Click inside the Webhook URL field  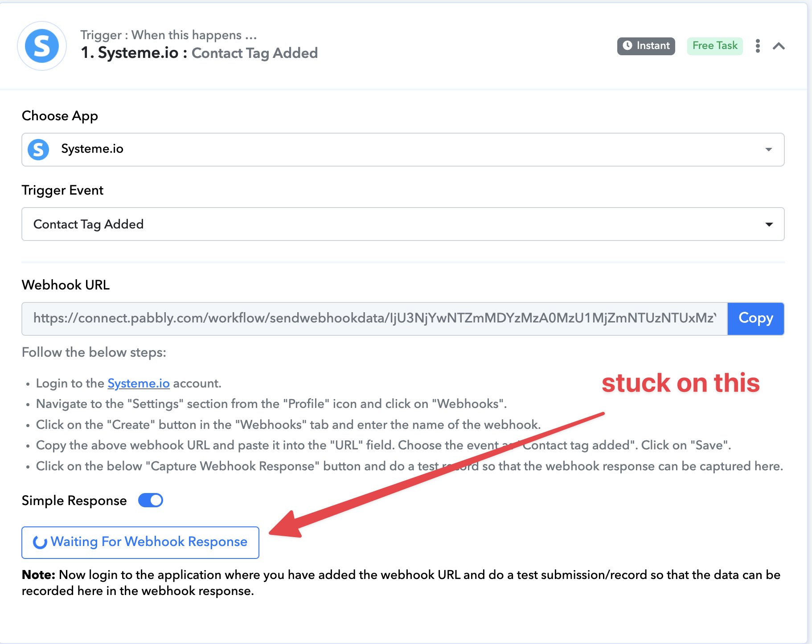375,318
